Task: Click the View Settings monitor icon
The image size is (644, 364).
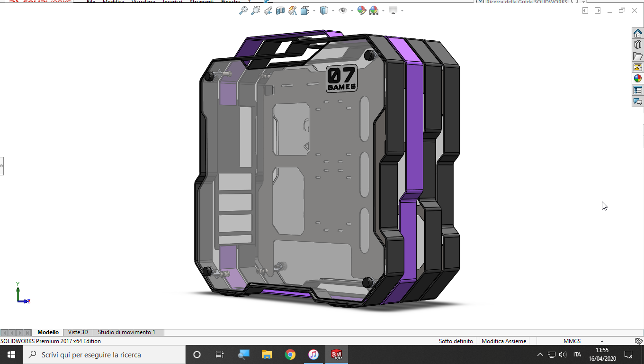Action: pos(393,10)
